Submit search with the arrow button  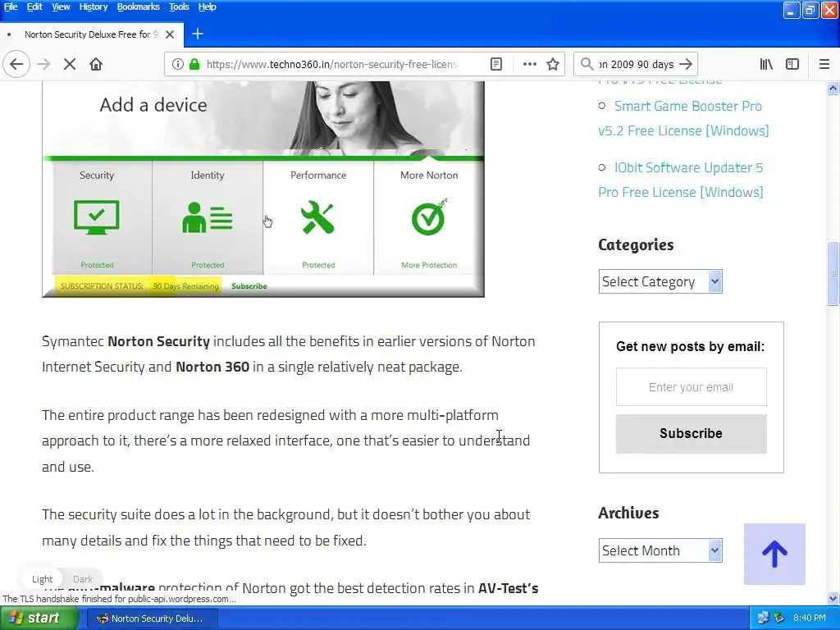tap(685, 64)
